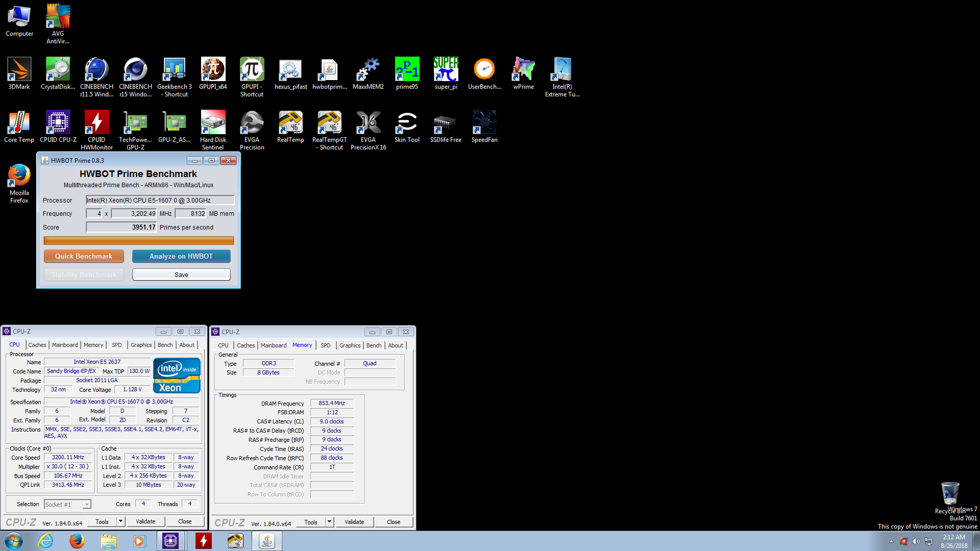Select the CINEBENCH r15 shortcut
The image size is (980, 551).
coord(135,78)
